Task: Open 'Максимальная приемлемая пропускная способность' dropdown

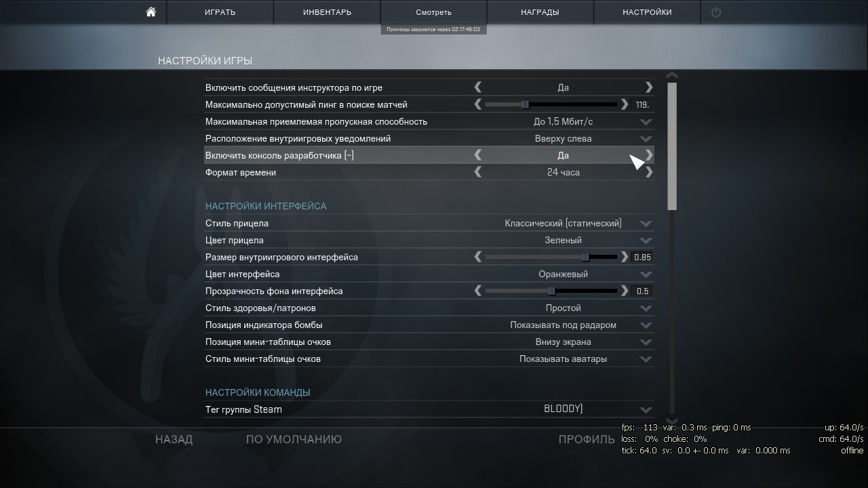Action: point(646,122)
